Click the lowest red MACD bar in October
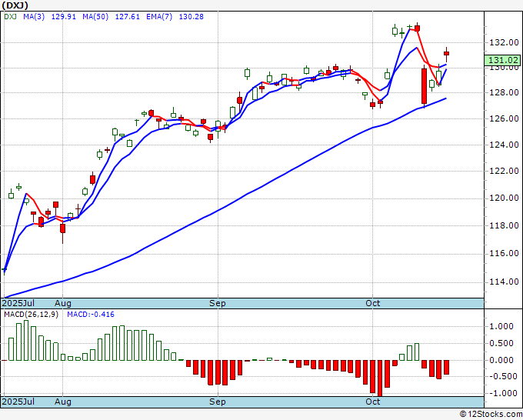The width and height of the screenshot is (523, 420). 380,378
